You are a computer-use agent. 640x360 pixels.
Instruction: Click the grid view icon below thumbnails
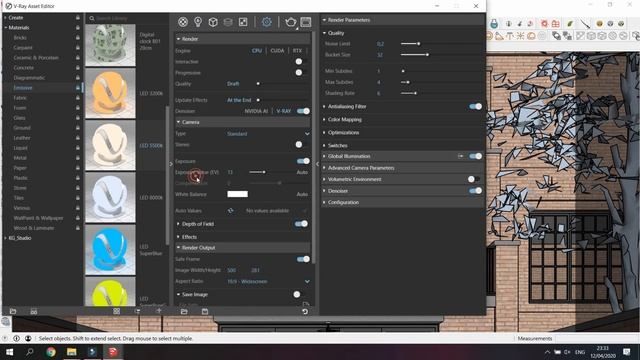116,311
